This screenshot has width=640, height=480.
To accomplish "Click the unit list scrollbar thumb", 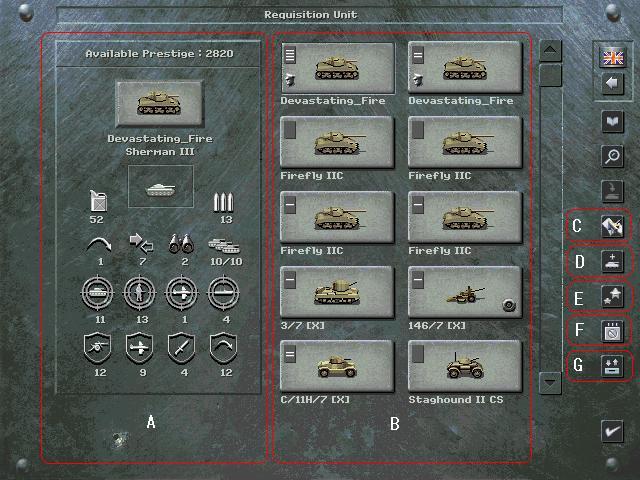I will 550,75.
